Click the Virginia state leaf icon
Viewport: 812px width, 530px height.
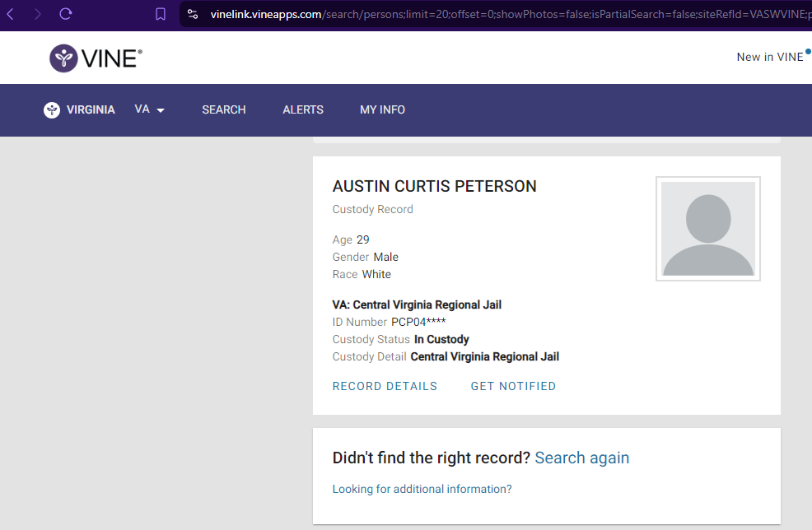[x=52, y=109]
